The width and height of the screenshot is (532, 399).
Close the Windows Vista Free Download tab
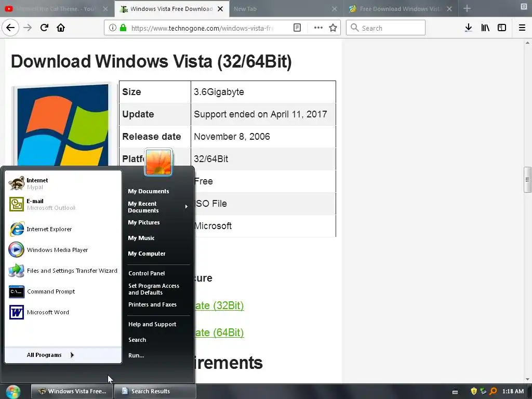tap(220, 9)
